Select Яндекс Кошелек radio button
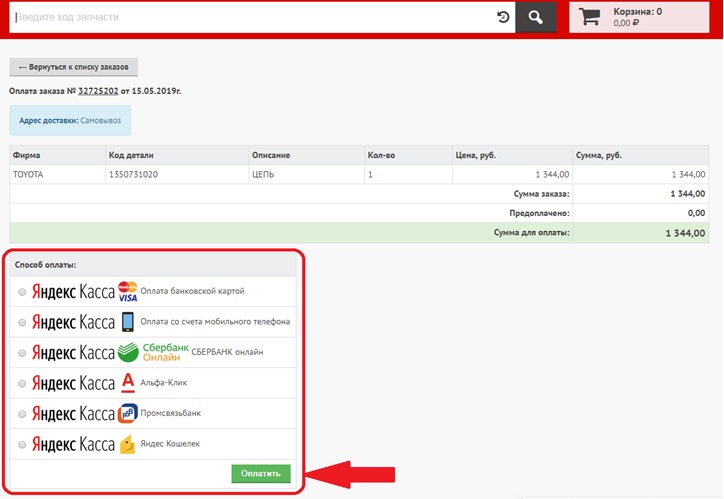The height and width of the screenshot is (499, 724). tap(22, 445)
